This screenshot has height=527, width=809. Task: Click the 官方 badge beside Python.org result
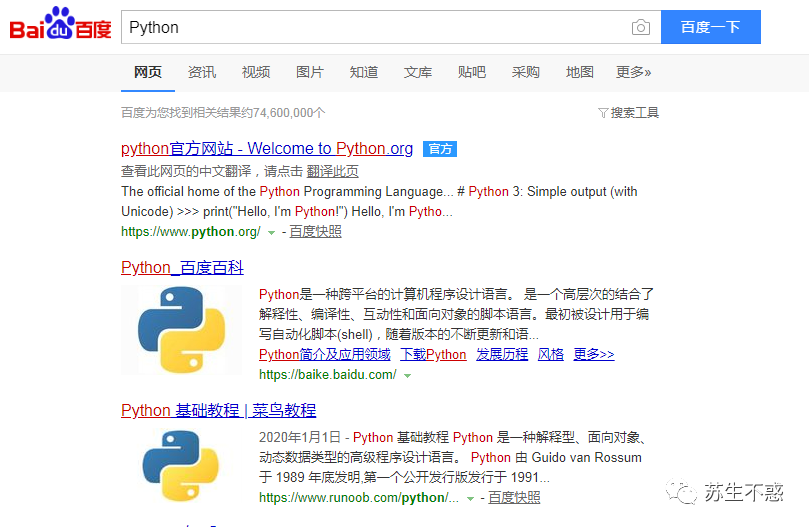tap(440, 149)
